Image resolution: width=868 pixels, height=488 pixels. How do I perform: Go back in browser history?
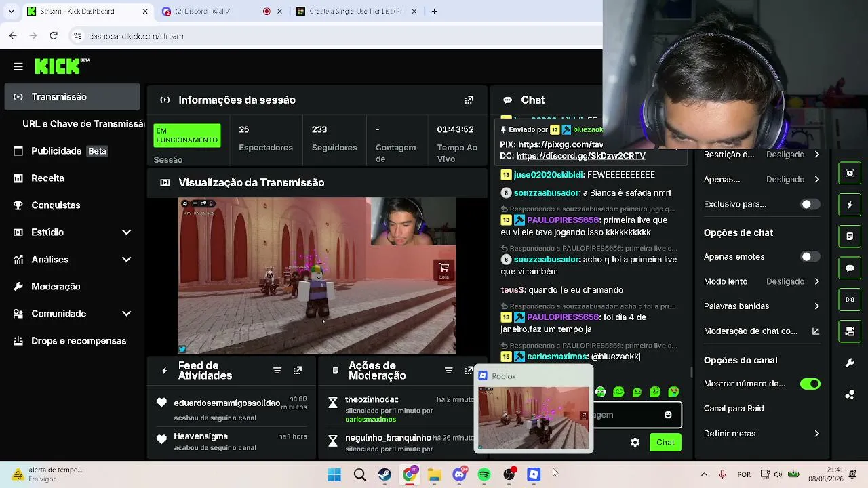[13, 36]
